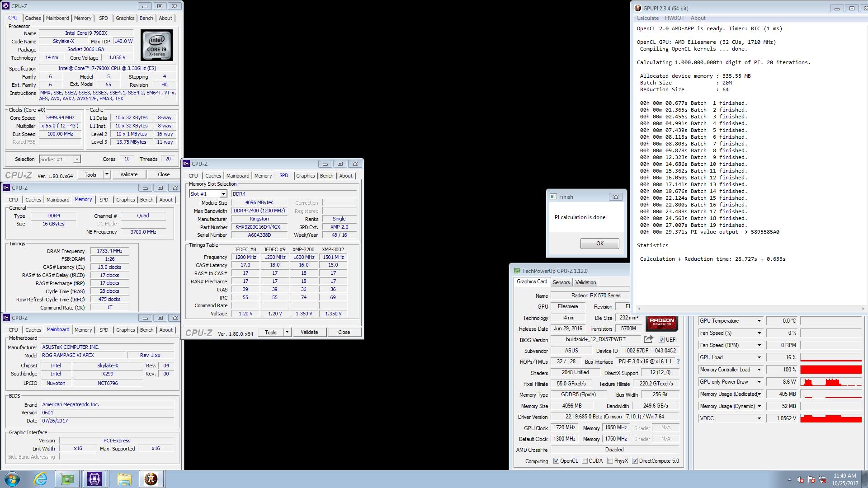Click the CPU-Z SPD window title icon
Image resolution: width=868 pixels, height=488 pixels.
(186, 164)
